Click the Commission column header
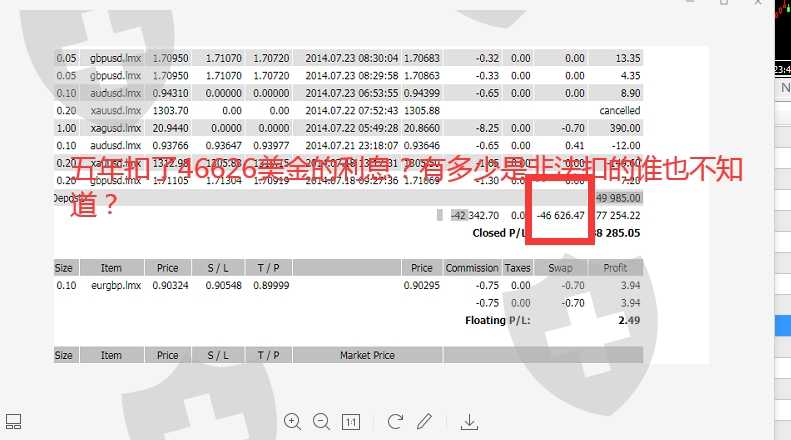The width and height of the screenshot is (791, 440). [x=472, y=268]
